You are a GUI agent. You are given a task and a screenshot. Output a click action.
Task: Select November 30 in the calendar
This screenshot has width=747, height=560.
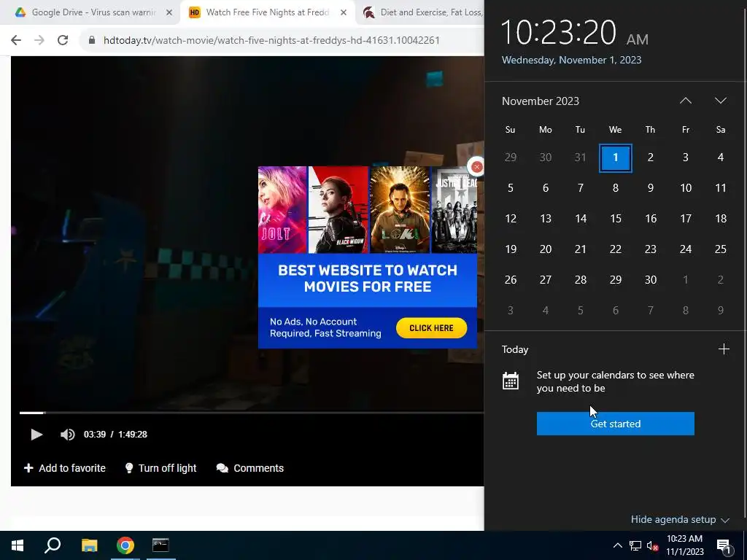(650, 279)
